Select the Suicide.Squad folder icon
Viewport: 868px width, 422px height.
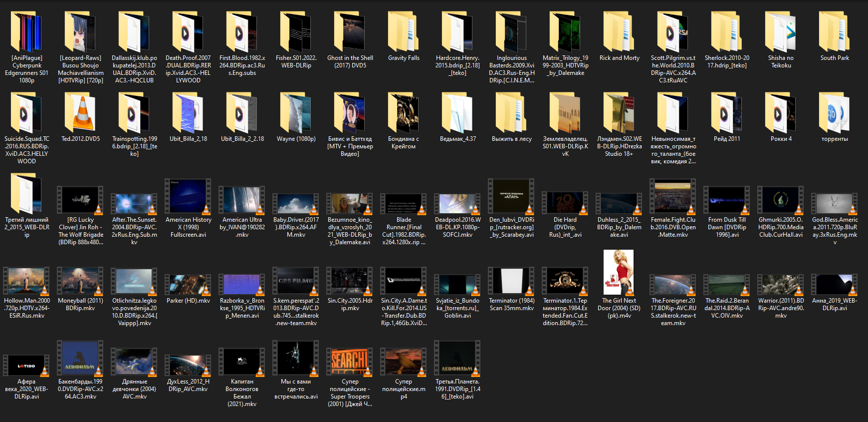[x=26, y=113]
